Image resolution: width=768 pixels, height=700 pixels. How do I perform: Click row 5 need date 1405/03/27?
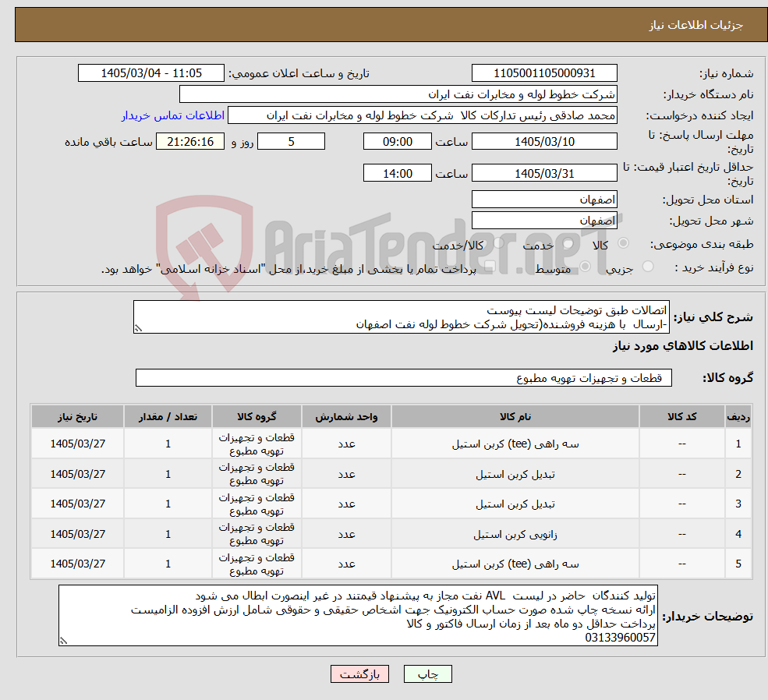(x=77, y=564)
